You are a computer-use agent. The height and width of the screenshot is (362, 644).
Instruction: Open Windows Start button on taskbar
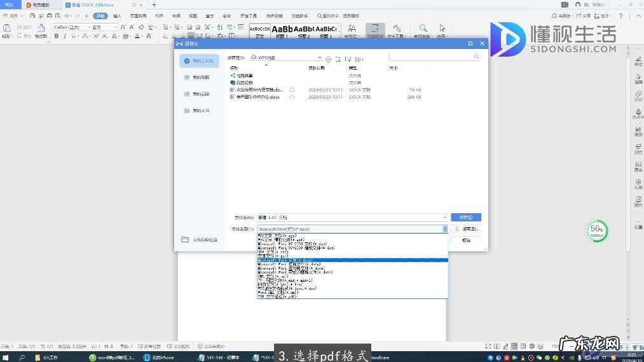[x=5, y=358]
